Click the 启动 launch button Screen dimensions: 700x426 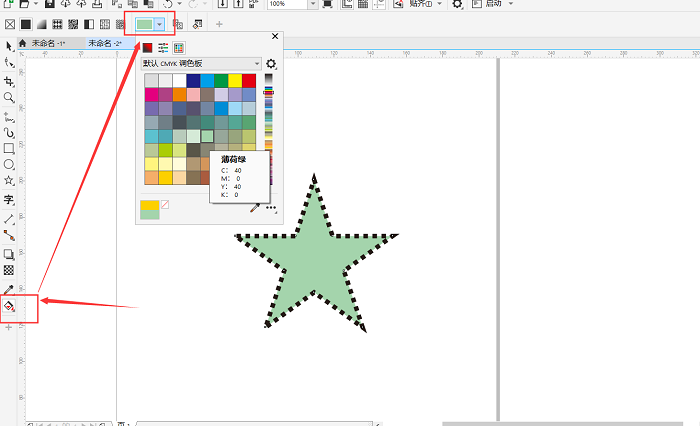tap(493, 5)
